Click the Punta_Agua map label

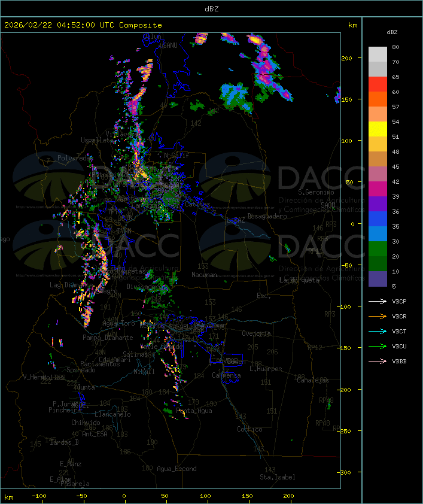click(194, 411)
